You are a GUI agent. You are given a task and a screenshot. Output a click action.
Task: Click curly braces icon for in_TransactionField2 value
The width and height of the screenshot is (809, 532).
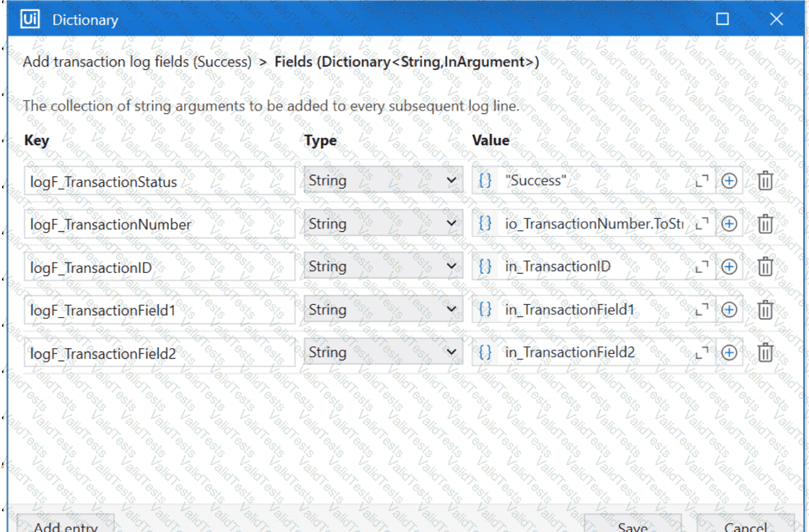coord(485,353)
